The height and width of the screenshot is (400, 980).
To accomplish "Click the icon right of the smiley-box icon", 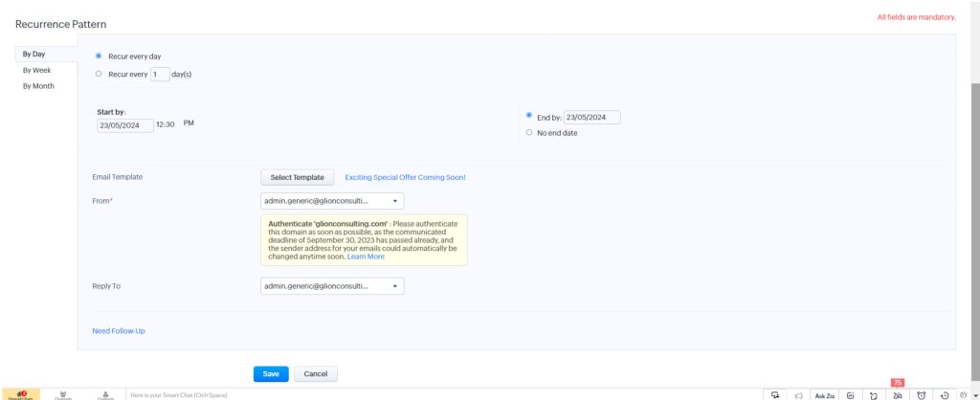I will point(874,395).
